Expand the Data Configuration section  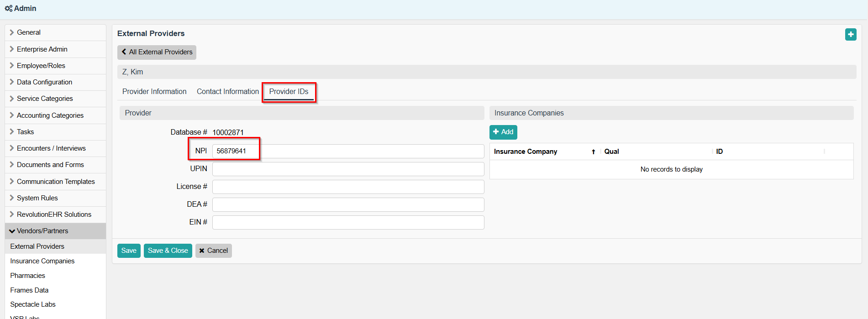[x=44, y=82]
